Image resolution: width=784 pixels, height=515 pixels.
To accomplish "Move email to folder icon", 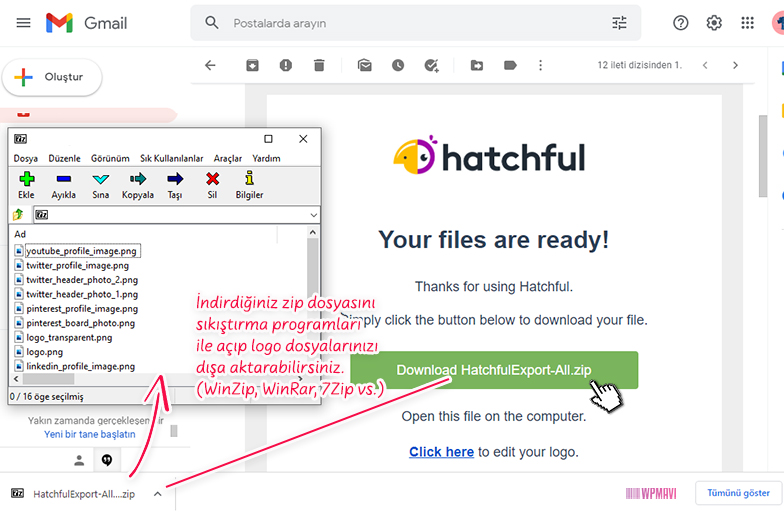I will [477, 65].
